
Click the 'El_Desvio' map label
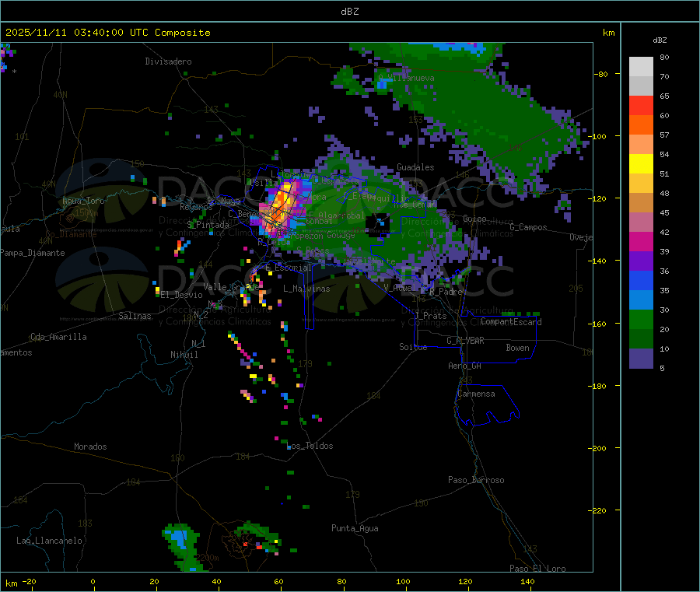pos(182,295)
